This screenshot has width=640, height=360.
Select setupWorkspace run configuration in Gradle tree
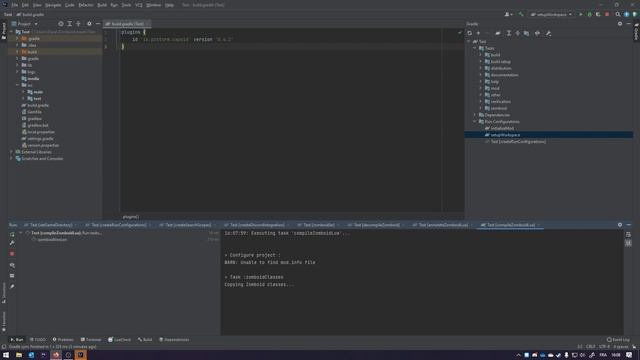[x=505, y=135]
